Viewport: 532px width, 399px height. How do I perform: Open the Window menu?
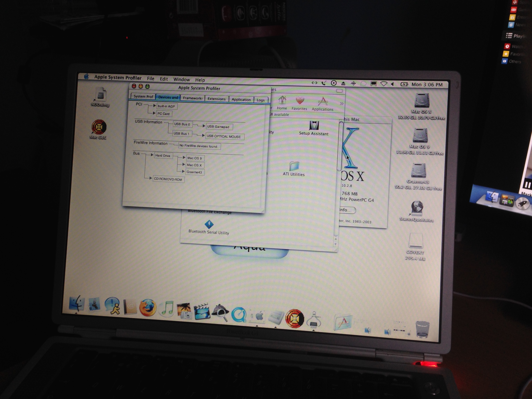(182, 79)
